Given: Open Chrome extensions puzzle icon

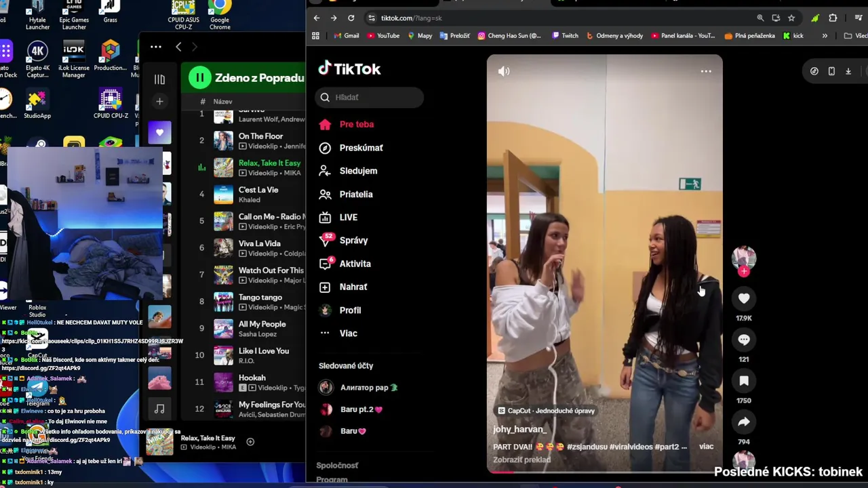Looking at the screenshot, I should (833, 18).
